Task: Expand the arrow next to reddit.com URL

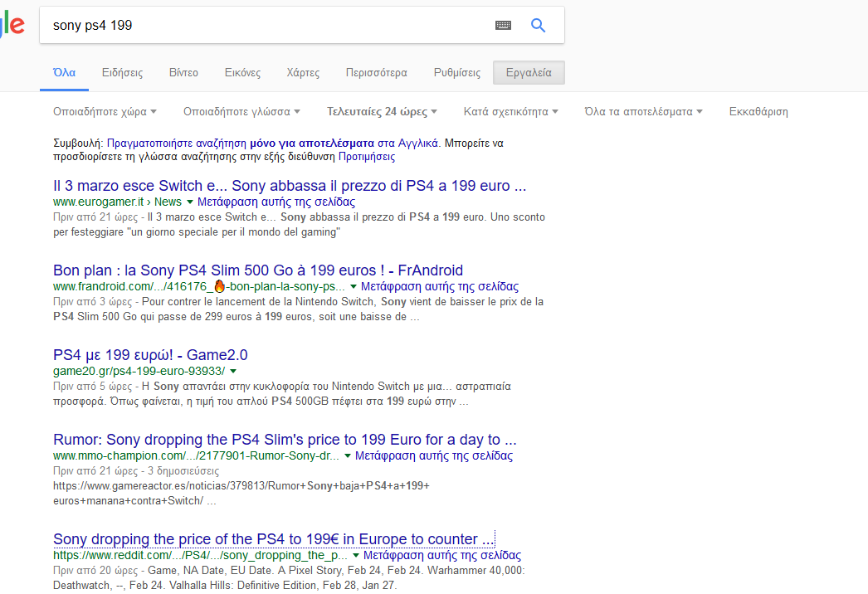Action: pos(356,556)
